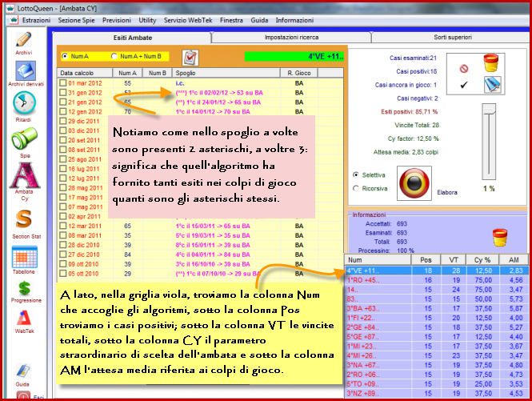
Task: Select the 1°FI +22.. algorithm row
Action: (437, 318)
